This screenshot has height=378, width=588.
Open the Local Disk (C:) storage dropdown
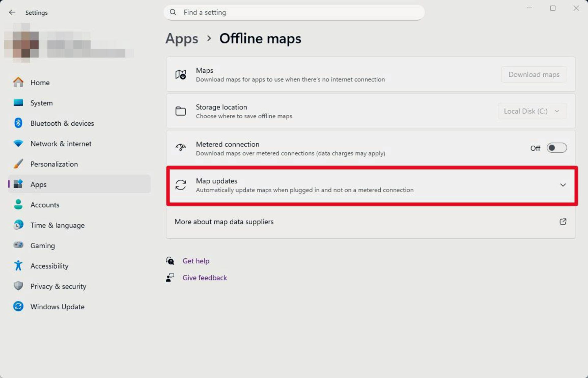click(x=532, y=111)
